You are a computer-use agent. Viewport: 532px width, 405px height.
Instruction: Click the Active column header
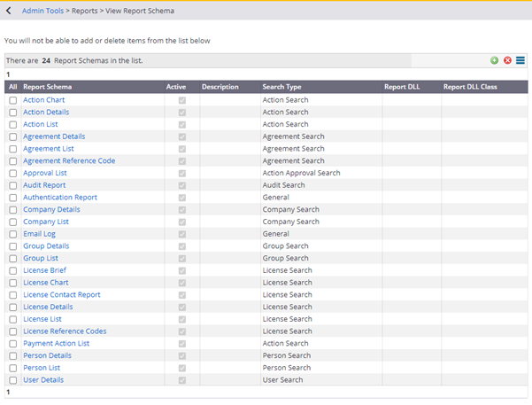click(x=176, y=87)
